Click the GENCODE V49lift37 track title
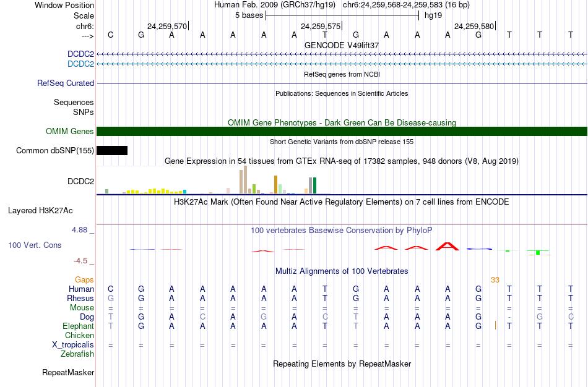The image size is (588, 387). [342, 45]
